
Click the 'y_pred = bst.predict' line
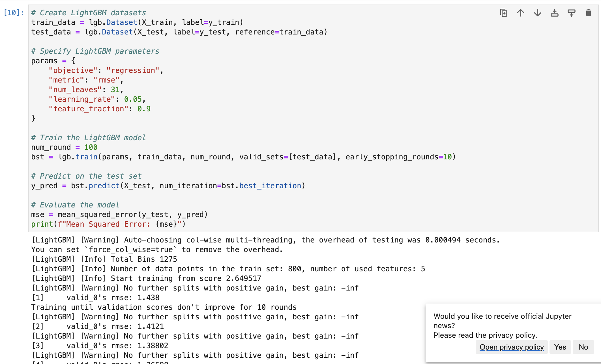(168, 186)
